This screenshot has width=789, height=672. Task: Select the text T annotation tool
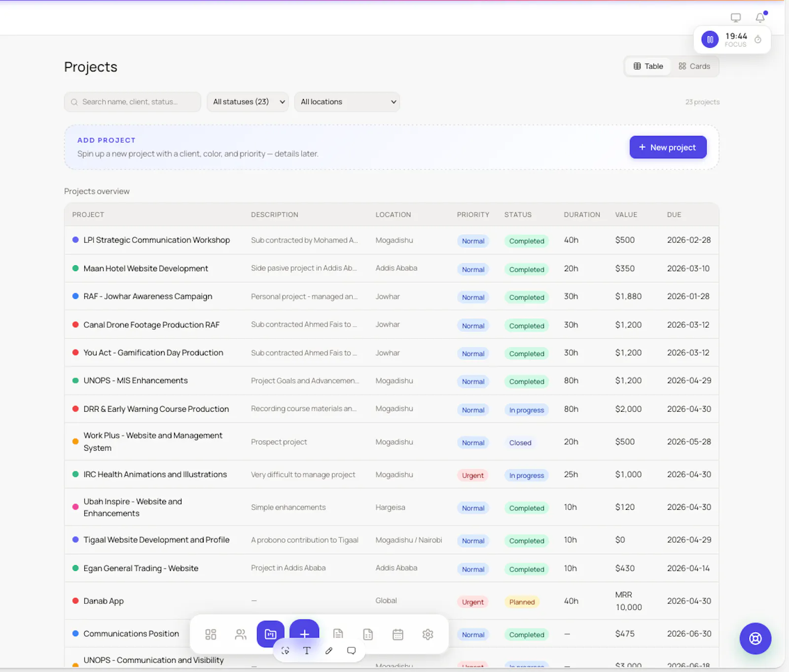307,650
